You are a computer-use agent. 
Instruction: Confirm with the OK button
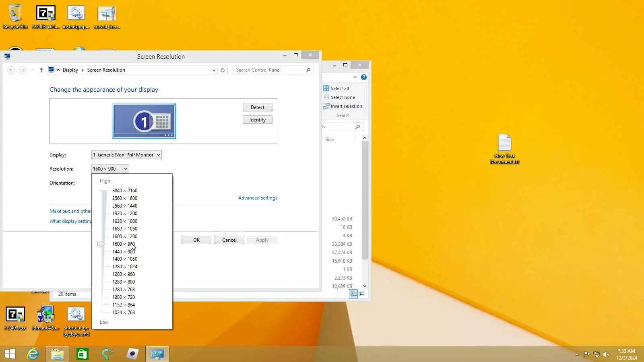(x=196, y=240)
